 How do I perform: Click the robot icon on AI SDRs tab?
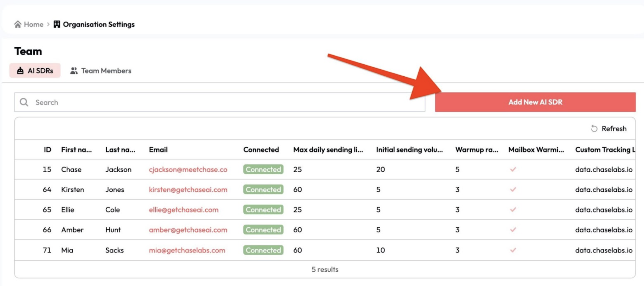[20, 71]
